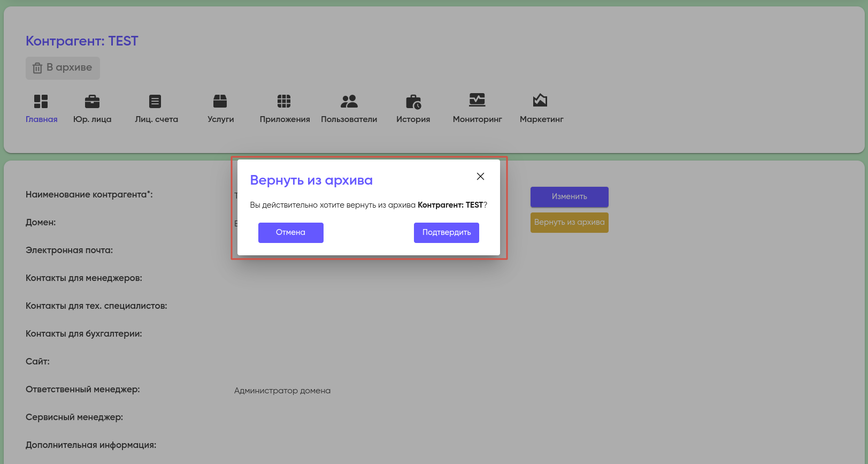The image size is (868, 464).
Task: Confirm restore with Подтвердить button
Action: (446, 233)
